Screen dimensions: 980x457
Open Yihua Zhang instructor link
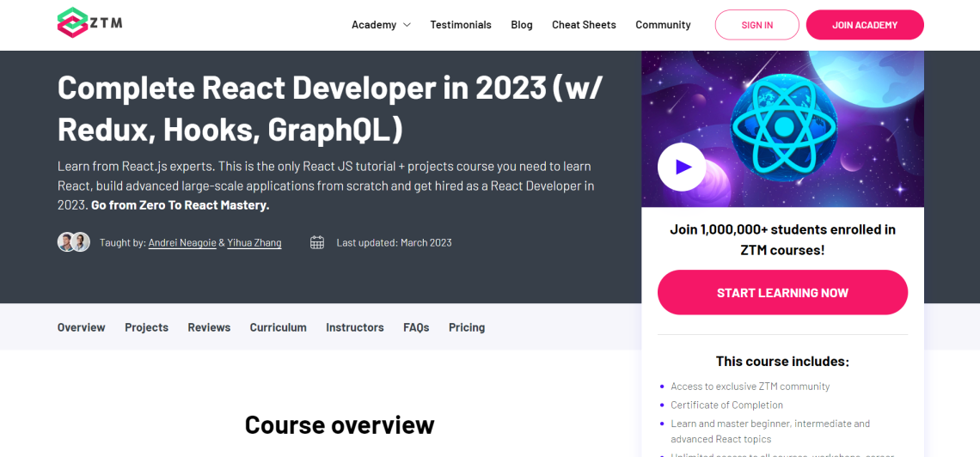(x=254, y=243)
